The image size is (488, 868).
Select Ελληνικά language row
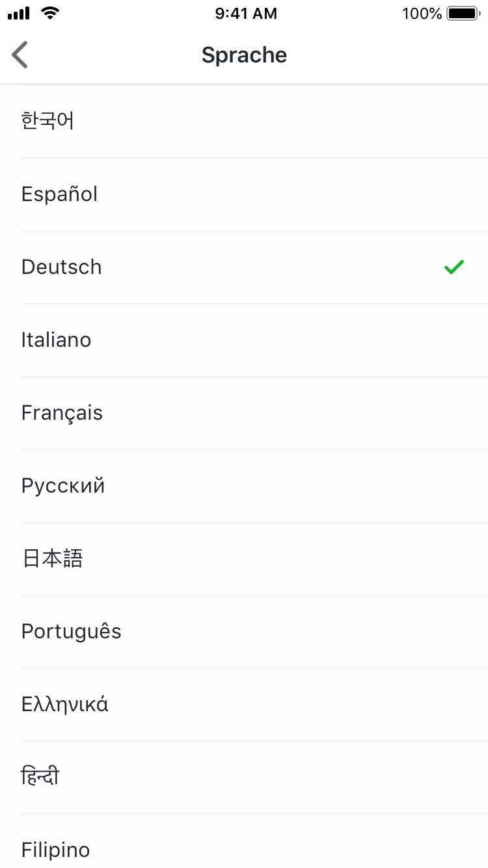click(65, 704)
